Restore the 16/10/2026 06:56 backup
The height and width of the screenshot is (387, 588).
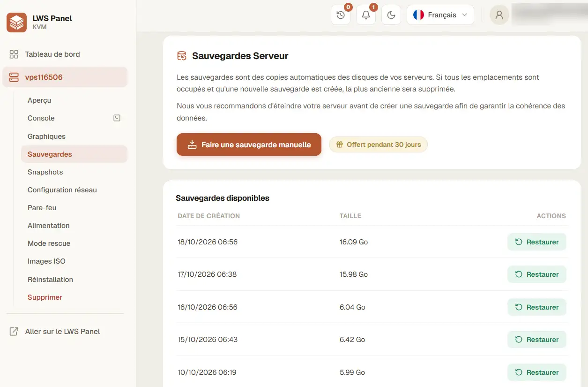(537, 307)
